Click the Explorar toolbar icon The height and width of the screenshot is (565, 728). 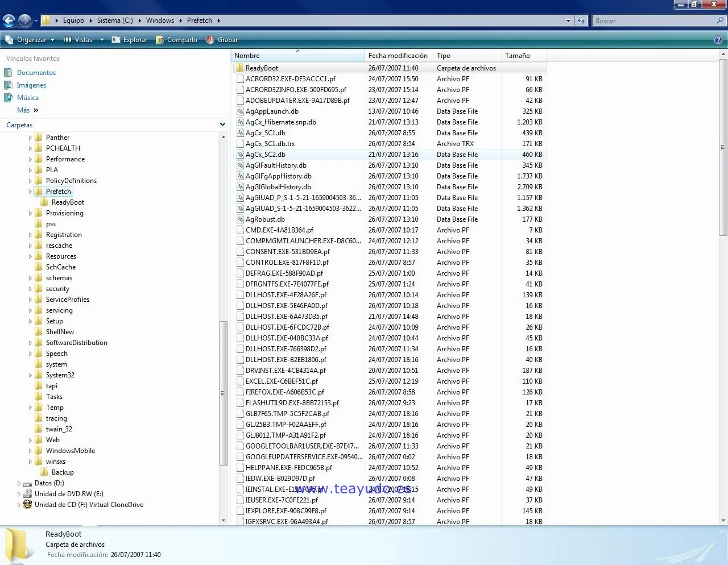(x=130, y=39)
